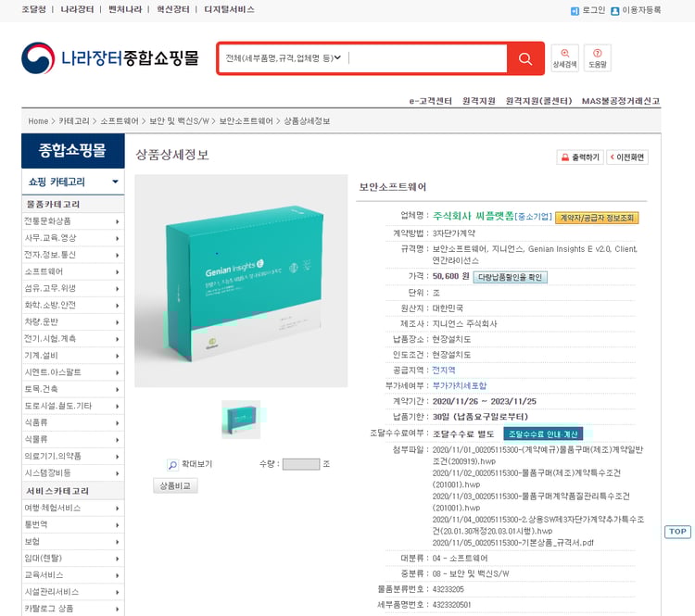Open 식품류 category
The height and width of the screenshot is (616, 695).
(72, 422)
